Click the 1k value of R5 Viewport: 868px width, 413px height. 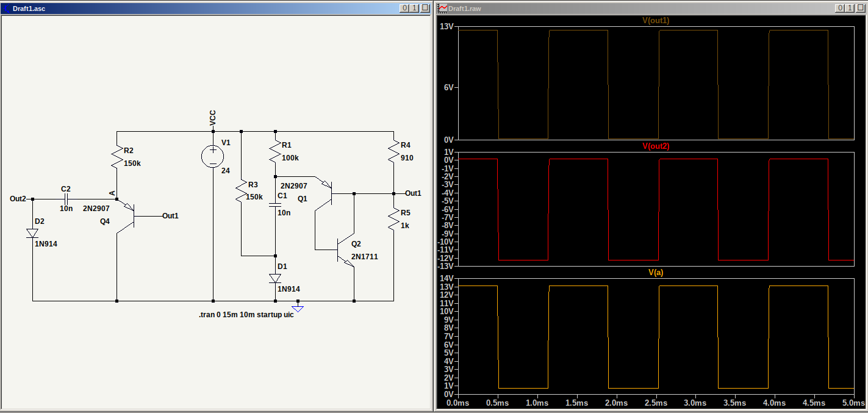(406, 225)
